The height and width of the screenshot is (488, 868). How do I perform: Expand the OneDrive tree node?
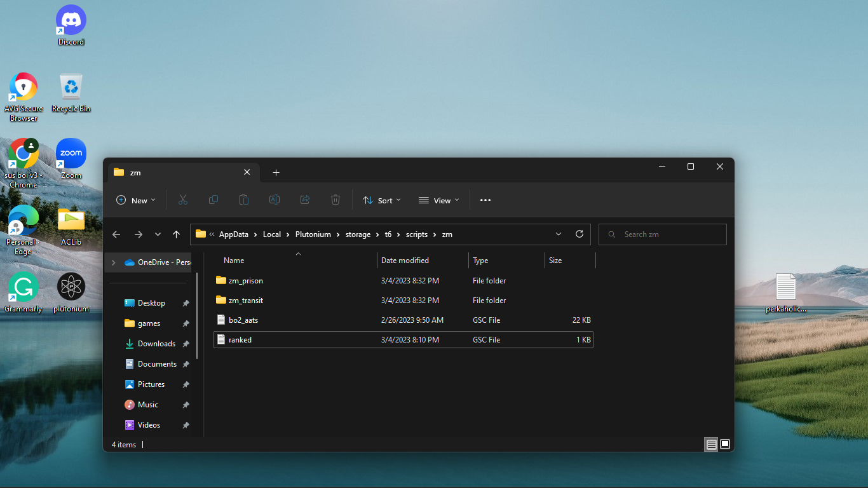114,262
